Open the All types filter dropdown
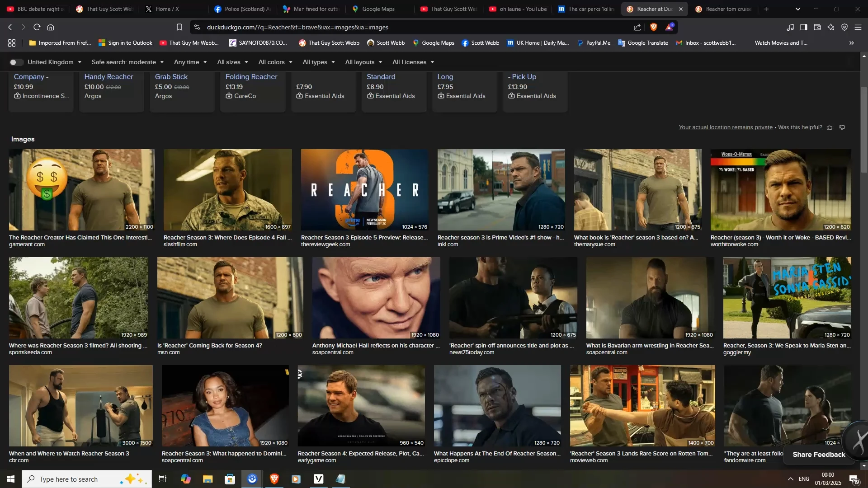Image resolution: width=868 pixels, height=488 pixels. (318, 62)
